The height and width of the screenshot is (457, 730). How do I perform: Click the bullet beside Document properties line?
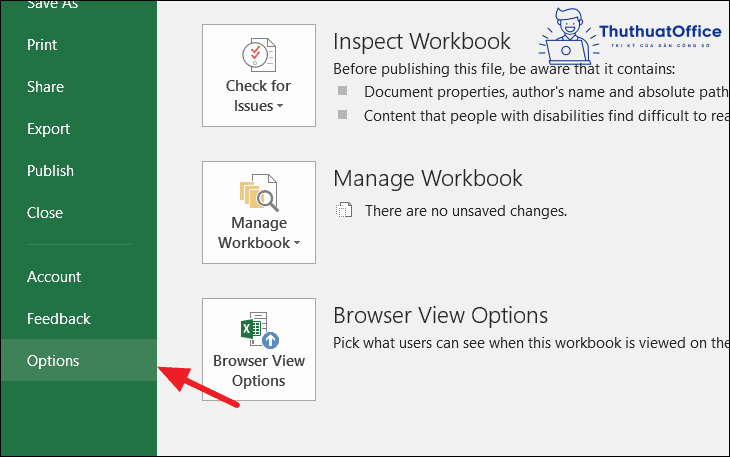click(343, 91)
